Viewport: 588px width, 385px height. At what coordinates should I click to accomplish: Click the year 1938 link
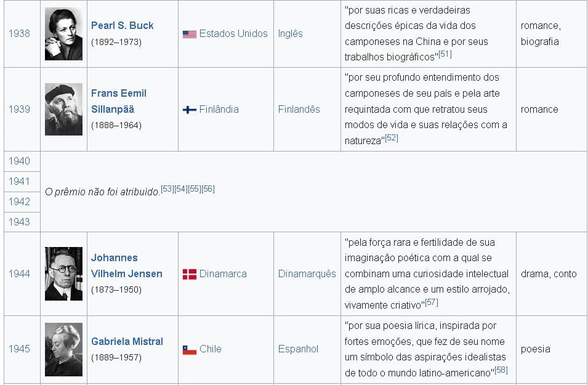19,34
